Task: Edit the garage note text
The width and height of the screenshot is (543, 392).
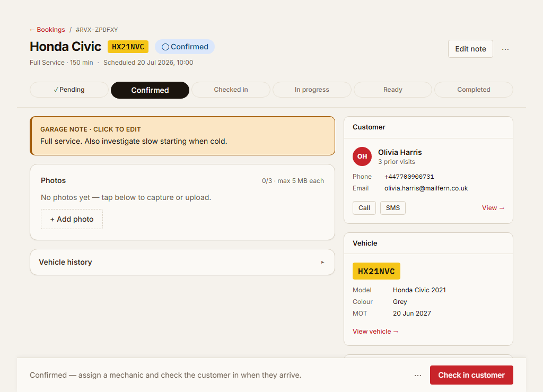Action: coord(182,136)
